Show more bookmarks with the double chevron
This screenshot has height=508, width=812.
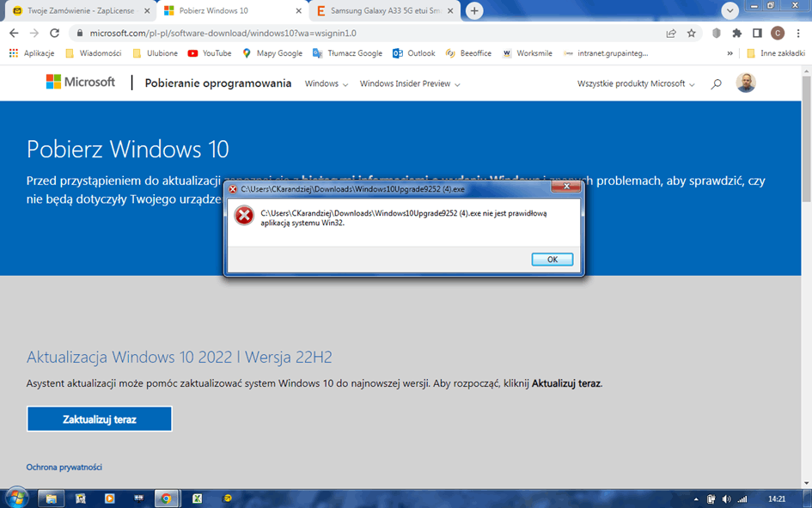(x=730, y=53)
